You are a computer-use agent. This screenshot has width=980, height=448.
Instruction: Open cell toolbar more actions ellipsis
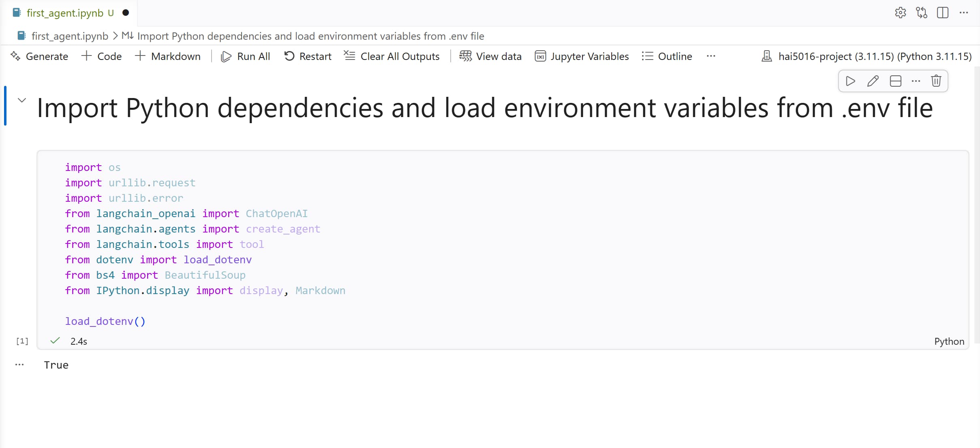click(x=916, y=81)
